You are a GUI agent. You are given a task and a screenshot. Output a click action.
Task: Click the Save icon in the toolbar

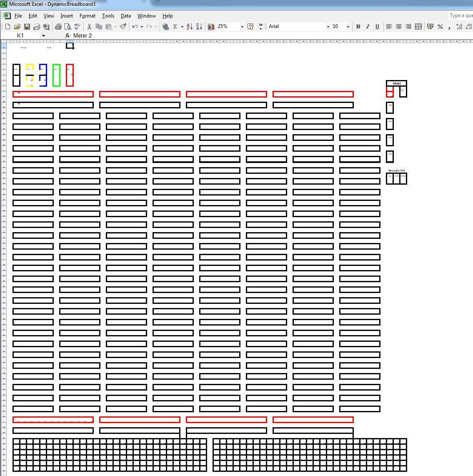coord(27,27)
